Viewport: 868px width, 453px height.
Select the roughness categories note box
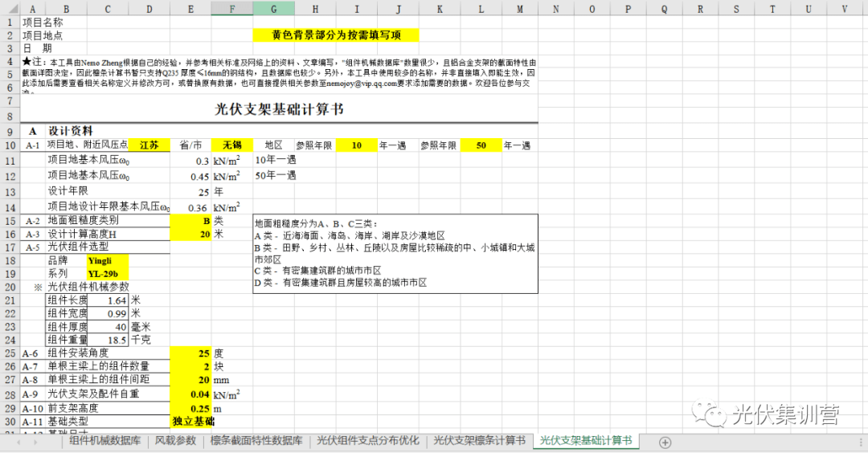(x=395, y=254)
